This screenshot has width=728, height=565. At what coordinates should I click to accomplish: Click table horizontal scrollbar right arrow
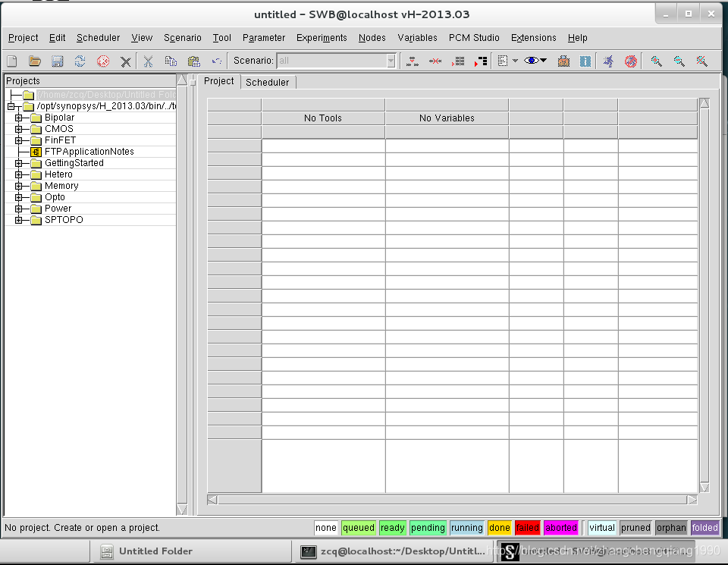pos(692,500)
